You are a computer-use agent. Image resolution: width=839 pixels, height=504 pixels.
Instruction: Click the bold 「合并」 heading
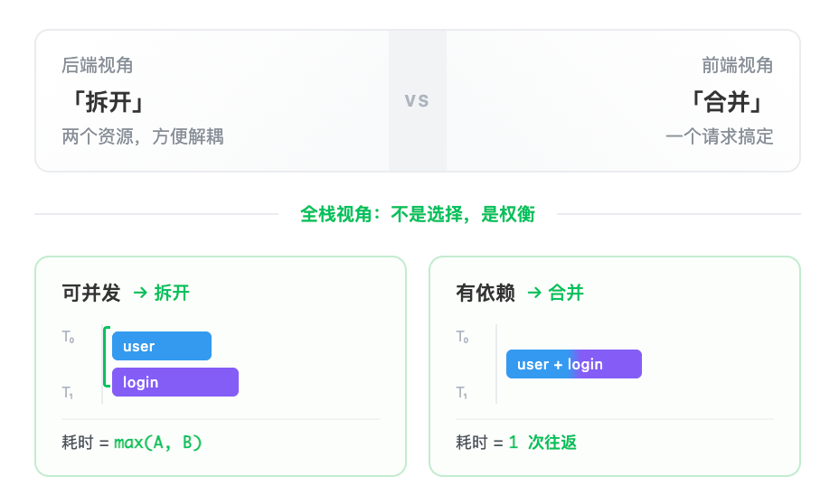click(x=731, y=100)
